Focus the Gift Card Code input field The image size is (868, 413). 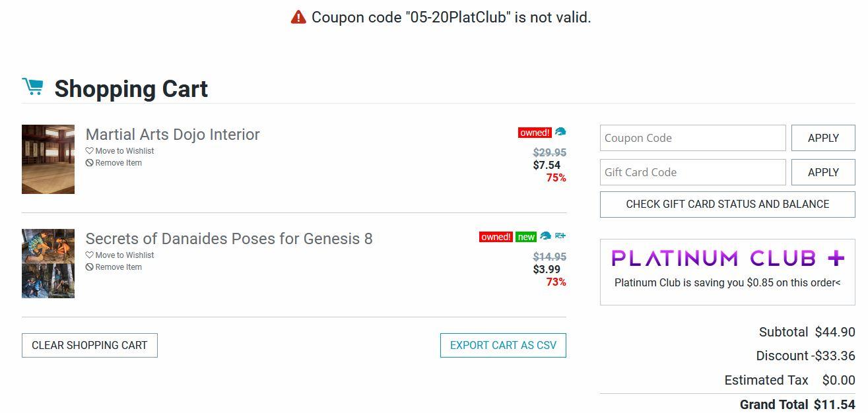(x=692, y=172)
